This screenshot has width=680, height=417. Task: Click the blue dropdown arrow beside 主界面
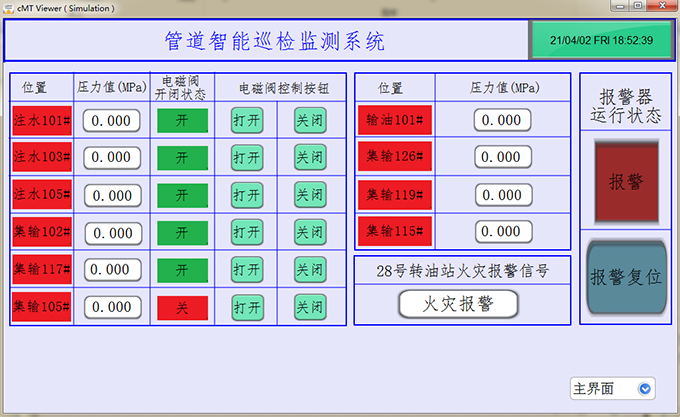click(645, 389)
